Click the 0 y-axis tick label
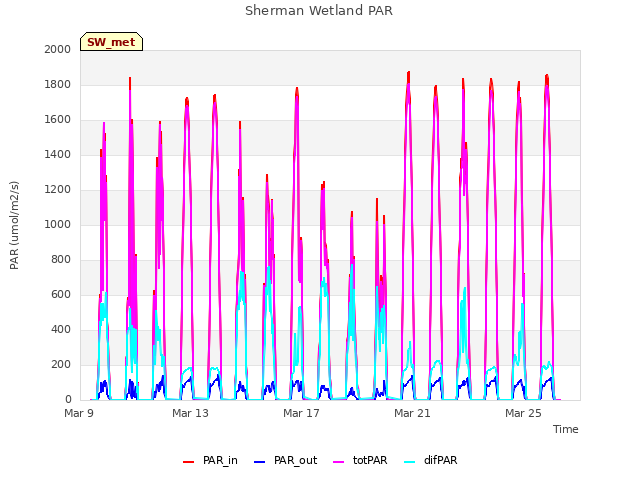Viewport: 640px width, 480px height. click(x=68, y=400)
